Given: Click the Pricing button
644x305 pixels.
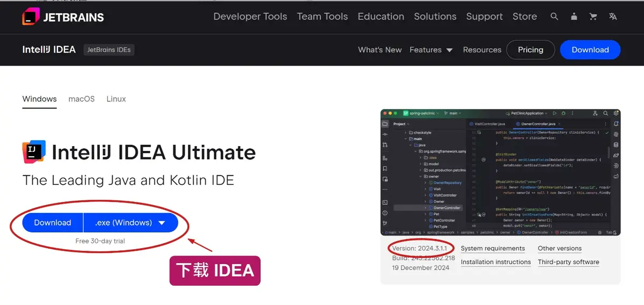Looking at the screenshot, I should coord(531,50).
